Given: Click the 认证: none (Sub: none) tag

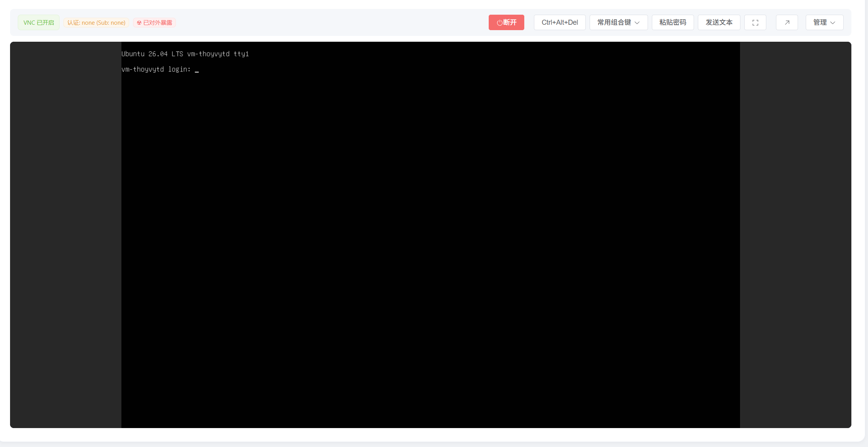Looking at the screenshot, I should coord(96,23).
